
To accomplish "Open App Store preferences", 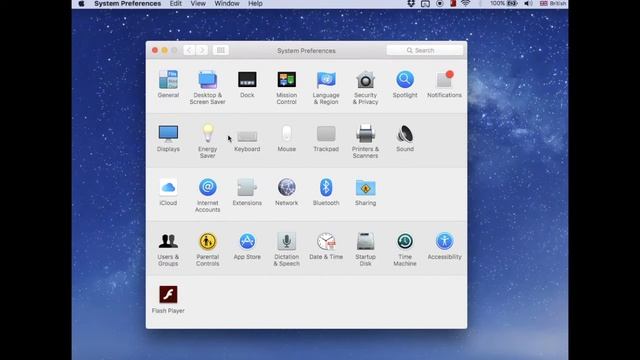I will [247, 246].
